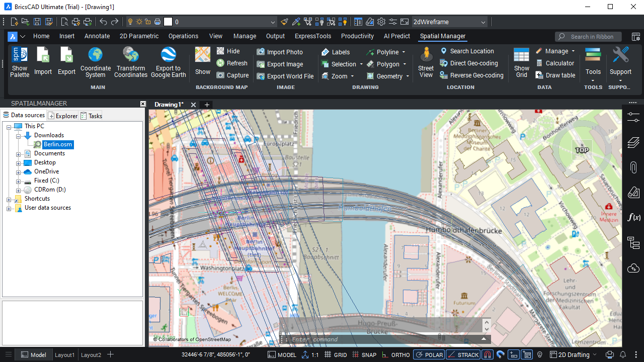Viewport: 644px width, 362px height.
Task: Toggle SNAP mode in status bar
Action: (x=364, y=355)
